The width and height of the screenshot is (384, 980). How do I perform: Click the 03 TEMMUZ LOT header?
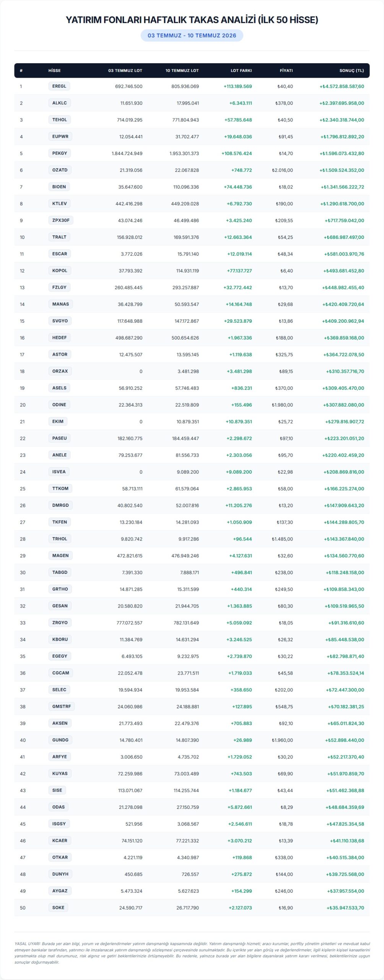click(x=125, y=70)
